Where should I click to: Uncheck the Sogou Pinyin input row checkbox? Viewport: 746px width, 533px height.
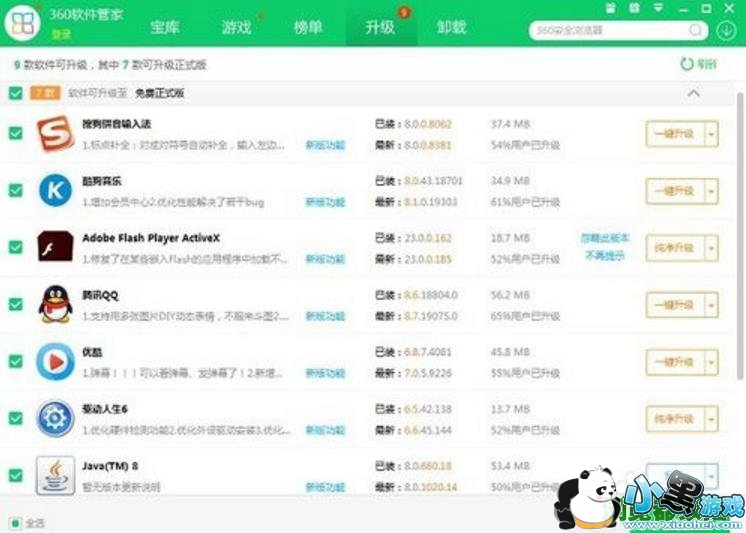(x=16, y=133)
